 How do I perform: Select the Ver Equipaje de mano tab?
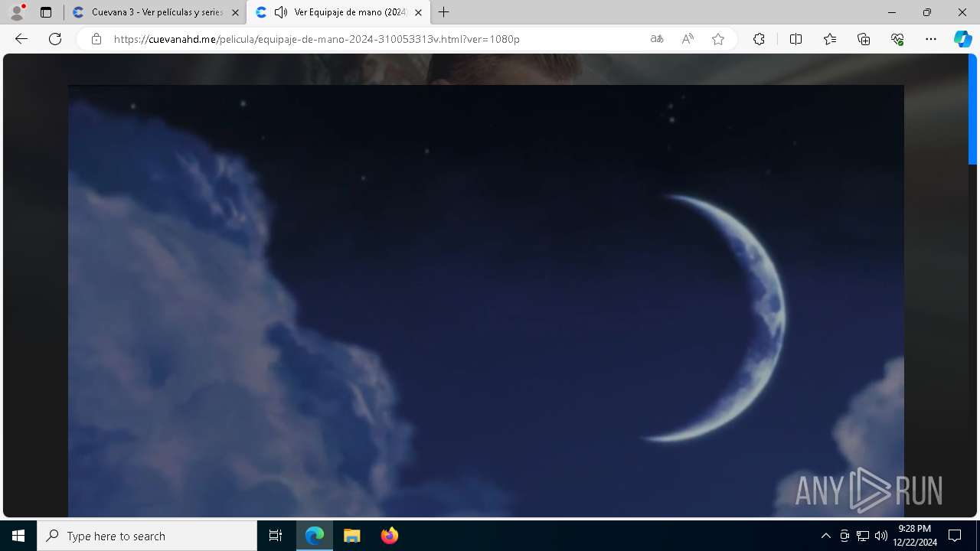(x=338, y=12)
